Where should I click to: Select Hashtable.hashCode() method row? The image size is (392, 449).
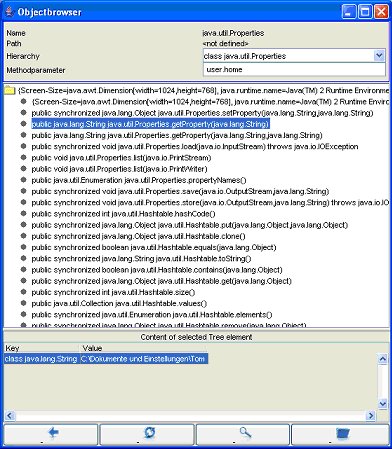[123, 214]
